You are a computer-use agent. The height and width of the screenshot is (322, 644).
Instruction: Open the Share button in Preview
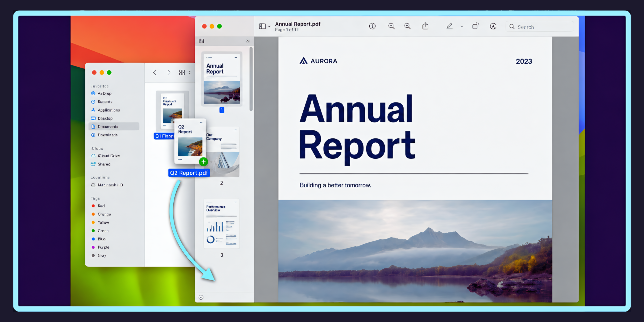coord(425,26)
